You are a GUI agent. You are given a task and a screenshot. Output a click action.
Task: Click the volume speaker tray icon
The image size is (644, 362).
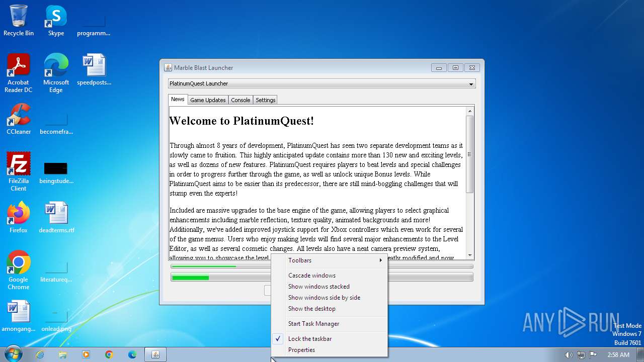click(569, 354)
